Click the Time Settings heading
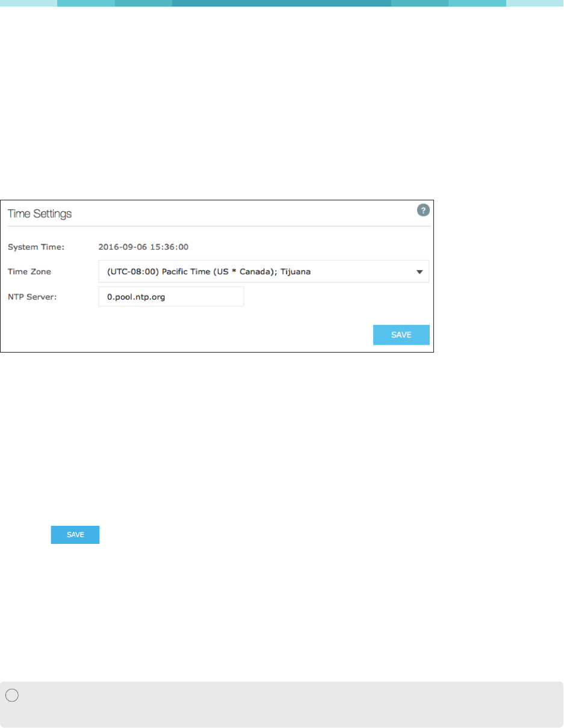564x728 pixels. 40,214
